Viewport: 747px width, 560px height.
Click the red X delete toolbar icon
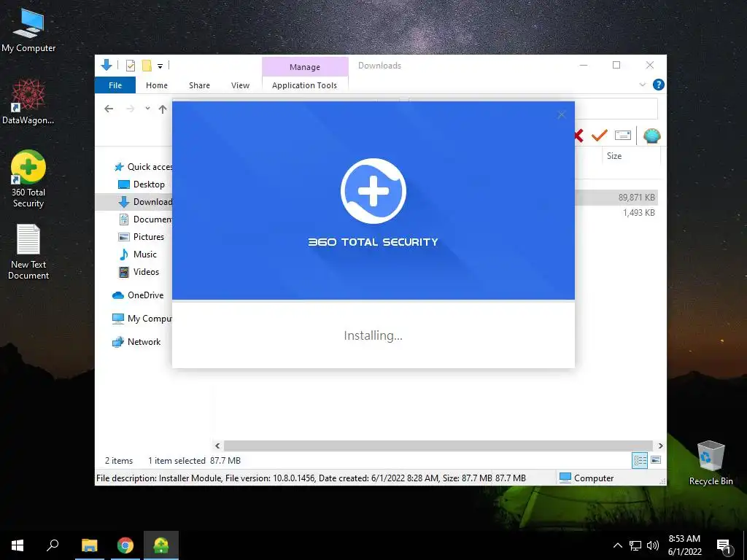(x=578, y=136)
